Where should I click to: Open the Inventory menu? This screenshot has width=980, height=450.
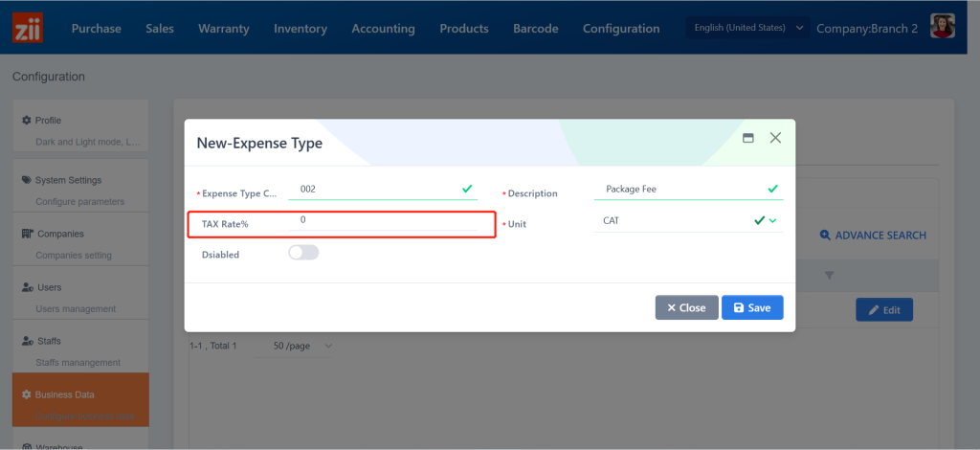tap(301, 29)
